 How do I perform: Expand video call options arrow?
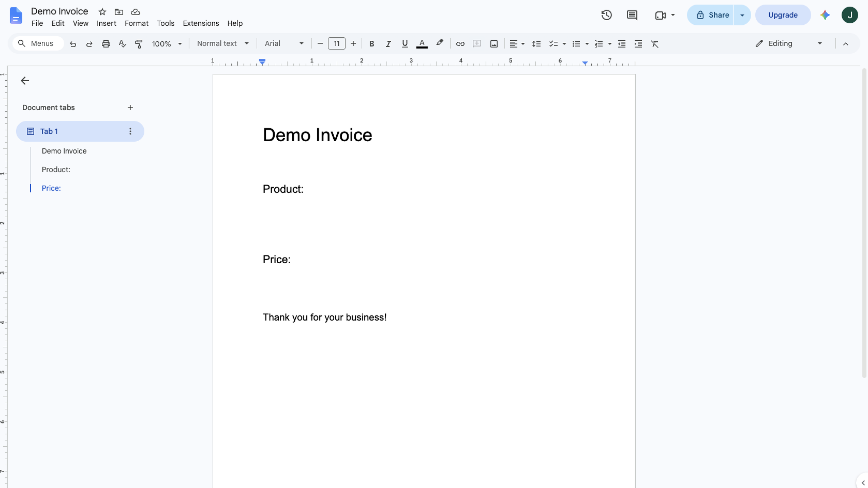(673, 15)
